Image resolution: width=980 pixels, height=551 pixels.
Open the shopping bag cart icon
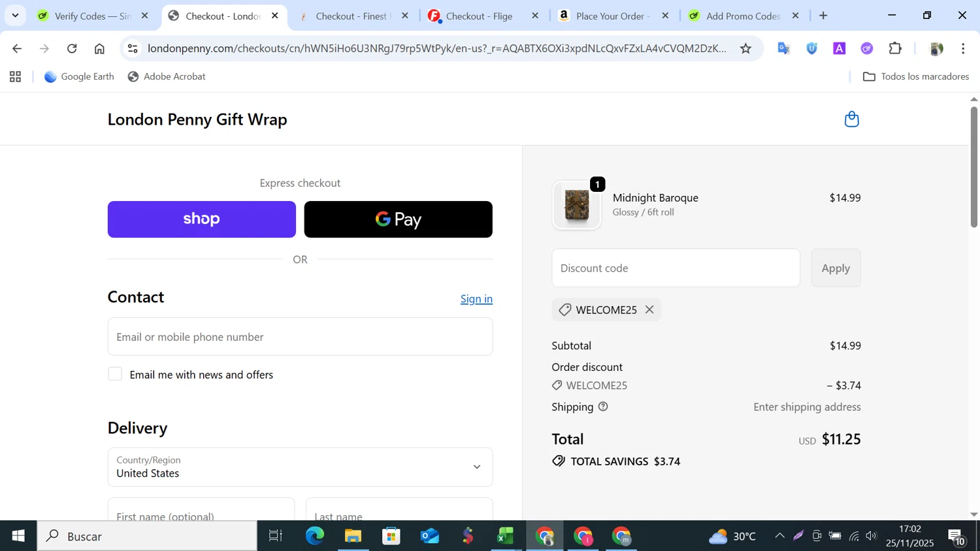(x=851, y=119)
